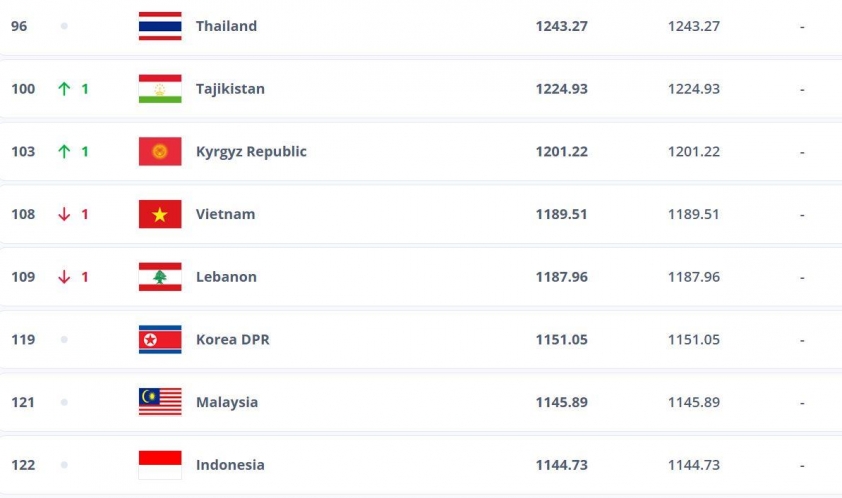
Task: Select the Indonesia country name
Action: click(230, 465)
